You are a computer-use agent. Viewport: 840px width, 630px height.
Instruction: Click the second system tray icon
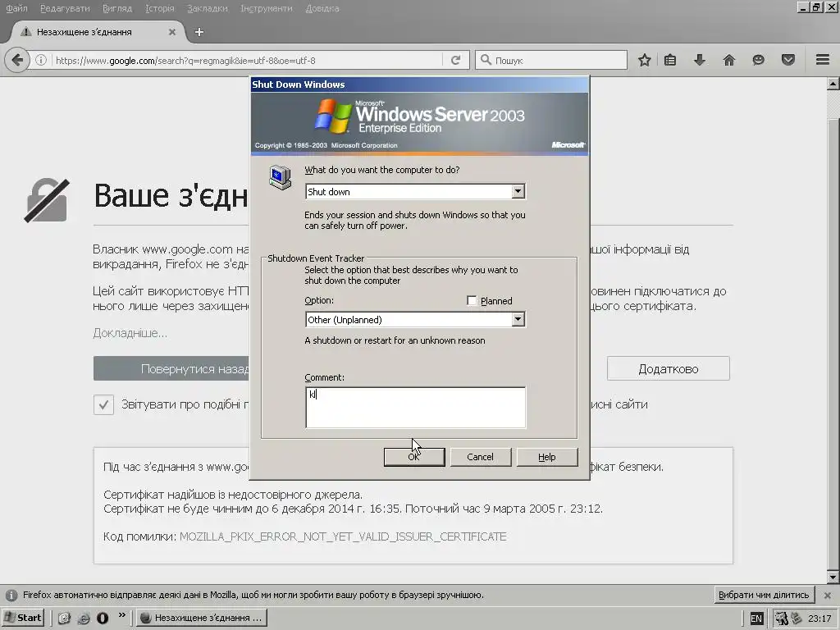pos(797,619)
